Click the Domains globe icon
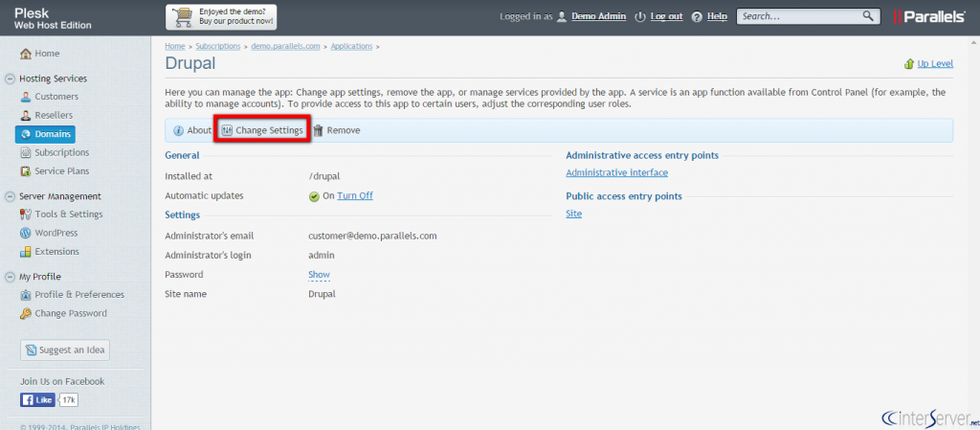Screen dimensions: 980x430 click(x=26, y=134)
